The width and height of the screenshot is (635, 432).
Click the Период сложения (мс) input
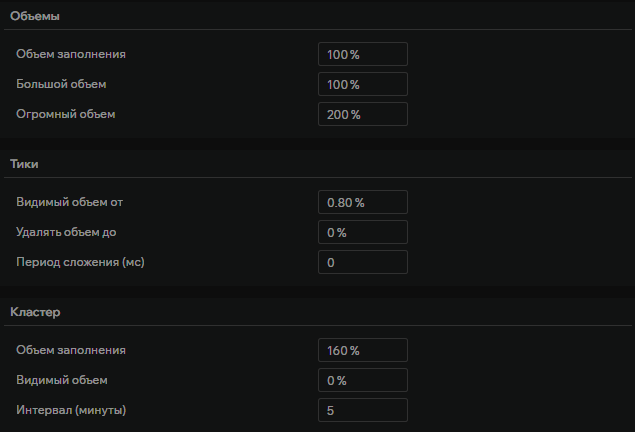(x=362, y=262)
